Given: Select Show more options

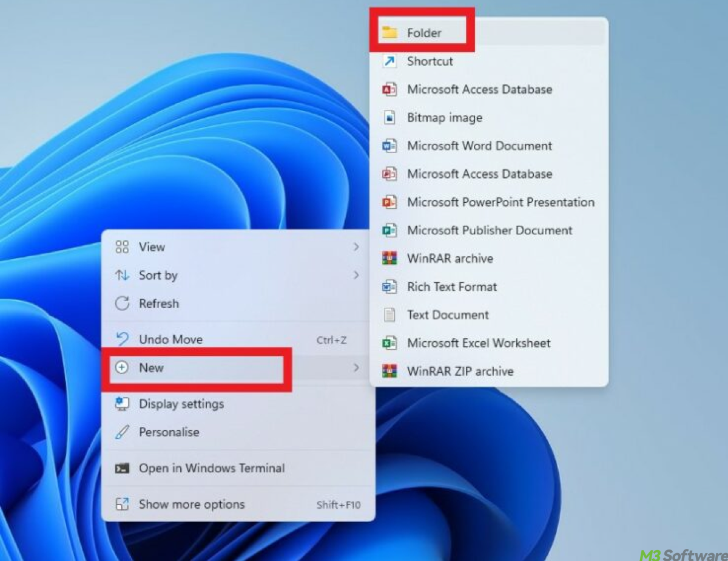Looking at the screenshot, I should click(x=238, y=505).
